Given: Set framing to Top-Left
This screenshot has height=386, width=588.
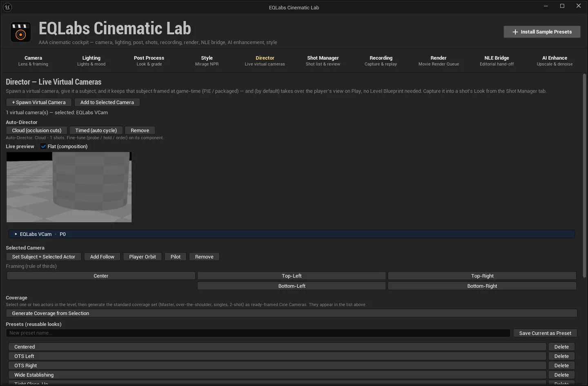Looking at the screenshot, I should point(292,276).
